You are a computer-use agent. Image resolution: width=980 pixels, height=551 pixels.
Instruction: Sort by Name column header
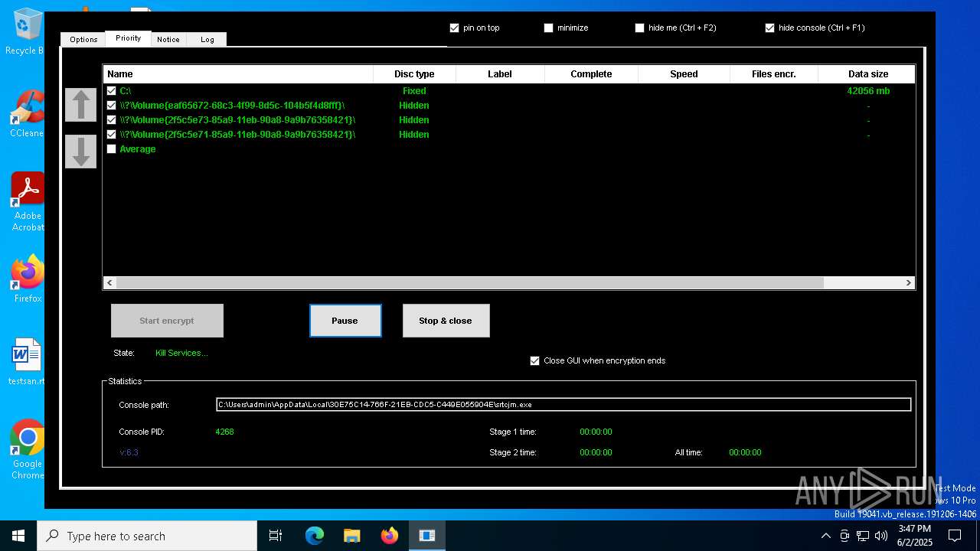[x=238, y=74]
